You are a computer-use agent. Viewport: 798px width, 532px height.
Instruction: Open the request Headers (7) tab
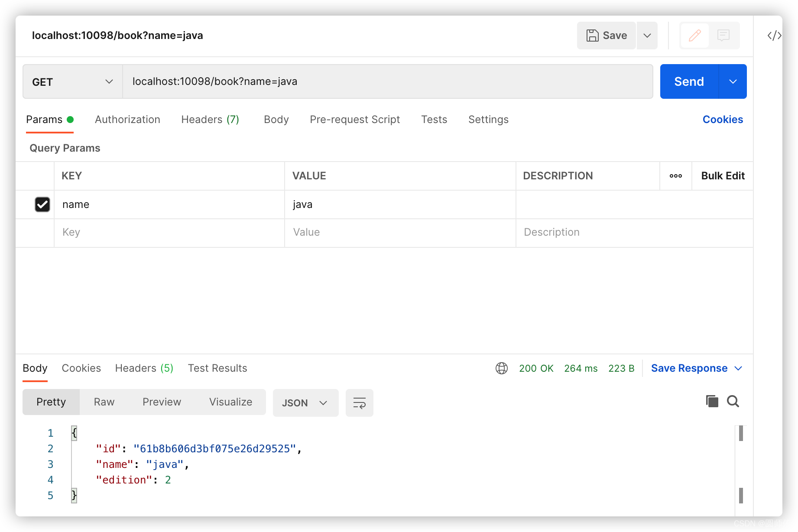click(210, 120)
